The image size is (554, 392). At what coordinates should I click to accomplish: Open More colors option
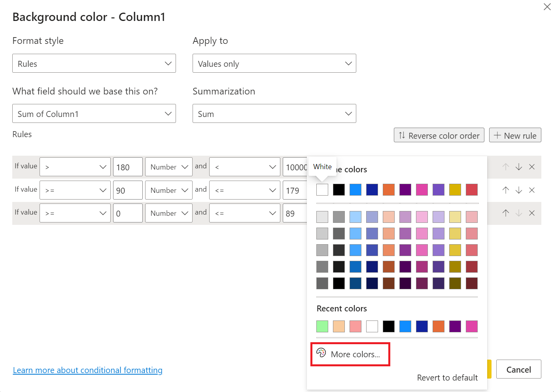click(x=350, y=354)
